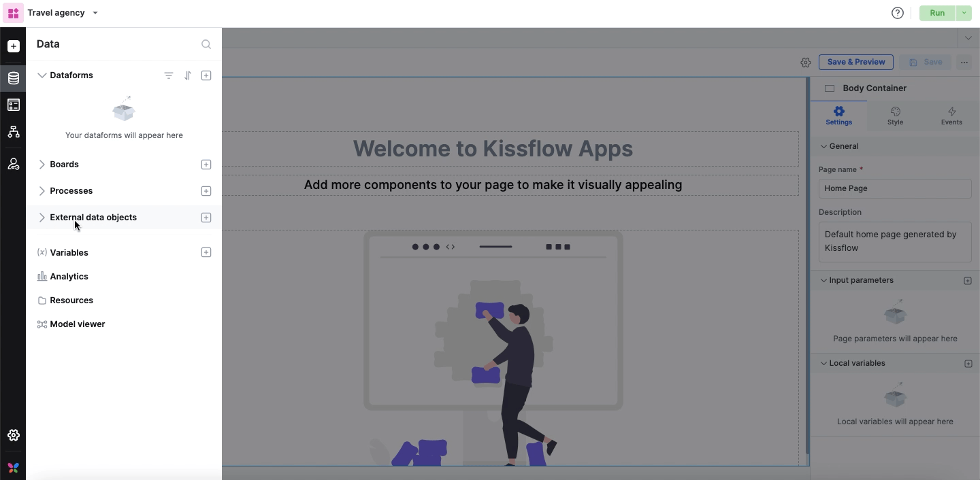Viewport: 980px width, 480px height.
Task: Edit the Page name field
Action: 895,188
